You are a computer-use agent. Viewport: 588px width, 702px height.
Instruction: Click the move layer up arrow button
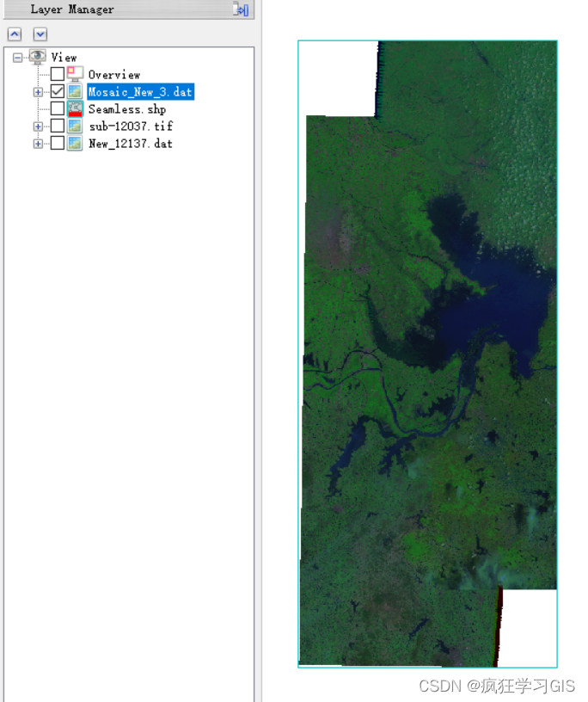click(15, 34)
